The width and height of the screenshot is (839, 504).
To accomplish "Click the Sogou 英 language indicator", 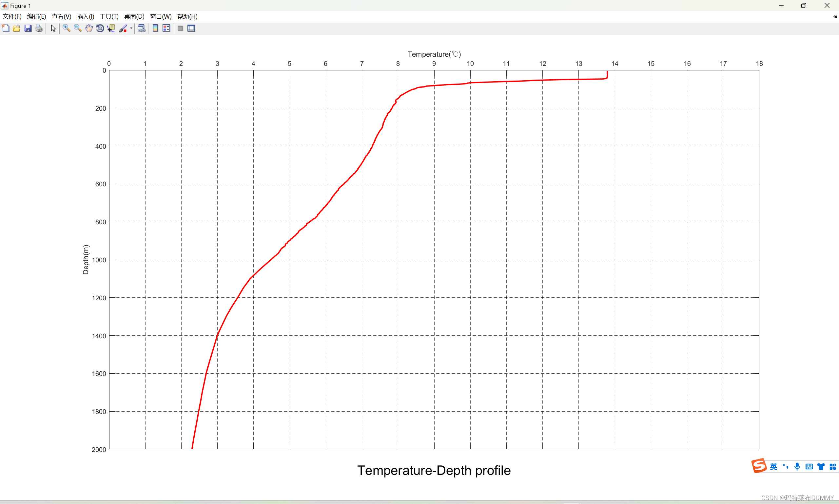I will click(x=773, y=467).
